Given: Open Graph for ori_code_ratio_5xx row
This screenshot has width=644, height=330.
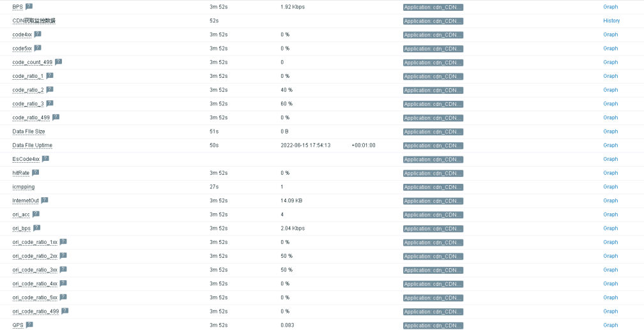Looking at the screenshot, I should coord(610,297).
